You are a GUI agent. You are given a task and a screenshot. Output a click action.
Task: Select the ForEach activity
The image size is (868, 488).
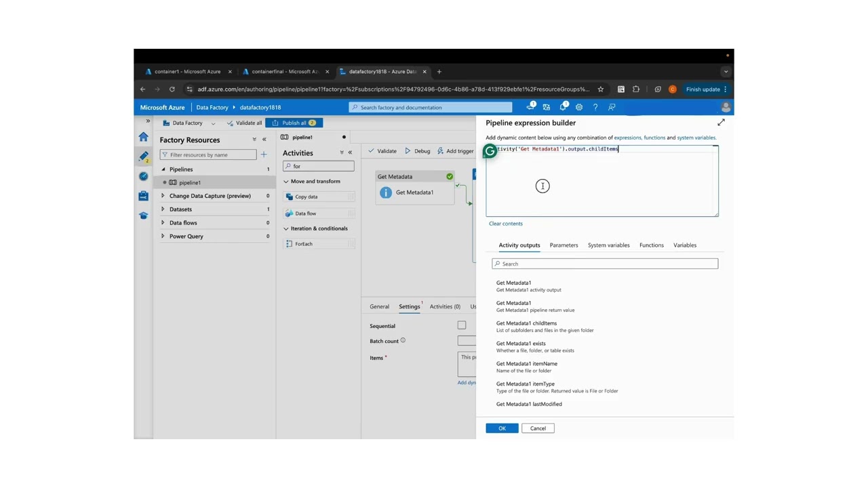click(319, 243)
